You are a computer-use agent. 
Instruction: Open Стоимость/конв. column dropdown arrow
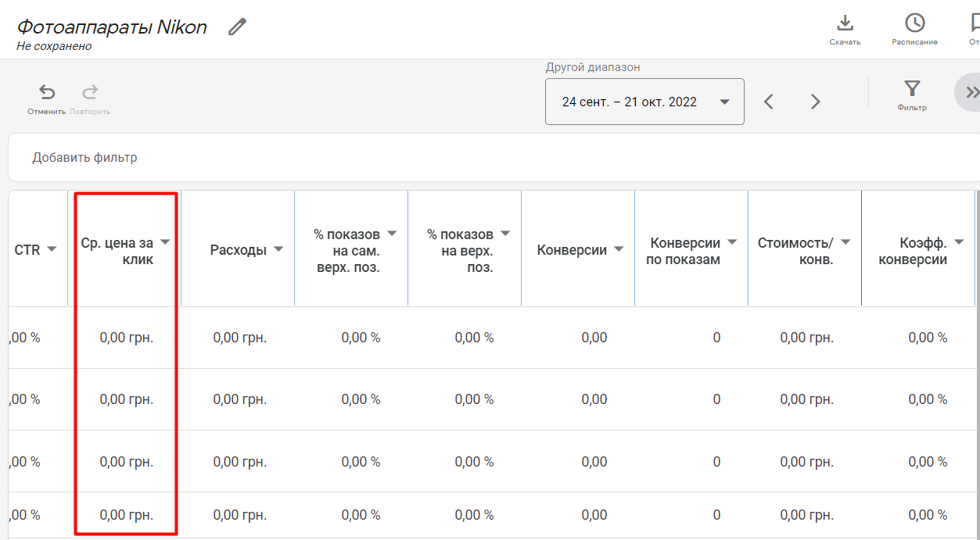click(845, 242)
